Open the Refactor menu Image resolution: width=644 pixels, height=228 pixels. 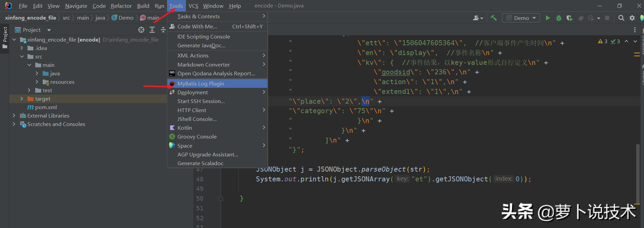click(x=121, y=6)
